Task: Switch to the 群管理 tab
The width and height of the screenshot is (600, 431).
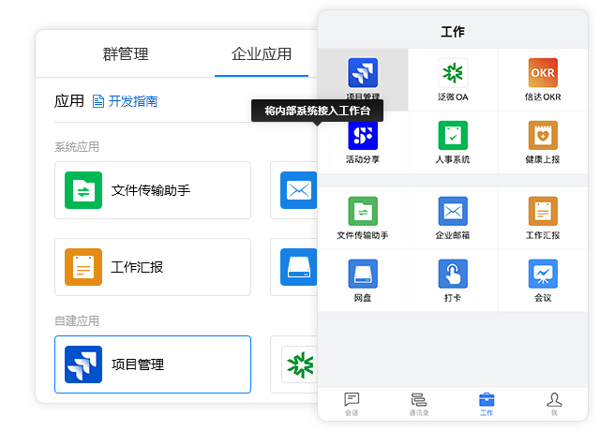Action: pos(125,54)
